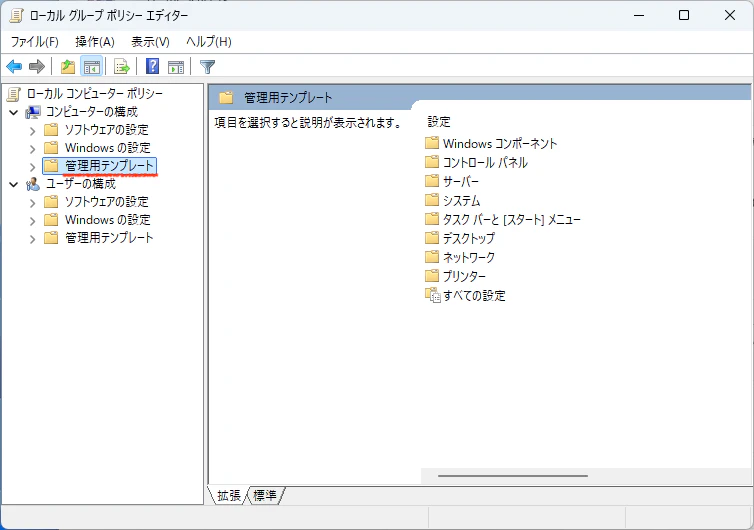Minimize the ローカル グループ ポリシー エディター window

pos(639,15)
